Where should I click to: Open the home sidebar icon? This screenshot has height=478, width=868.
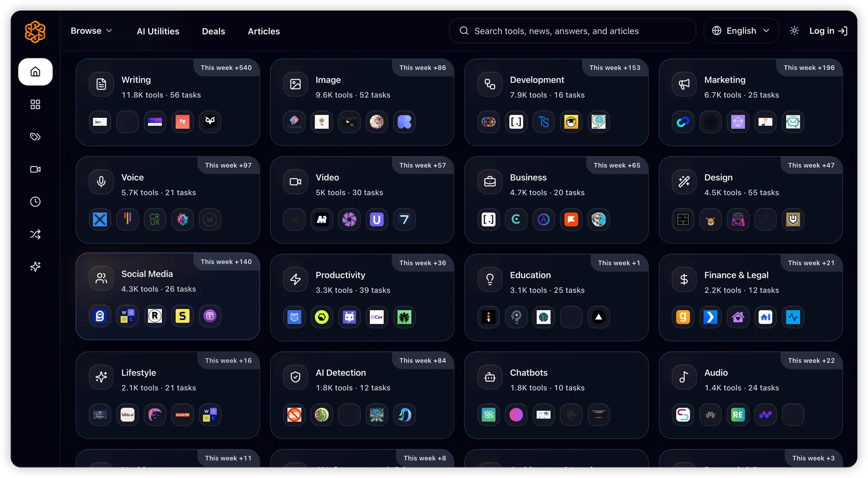pos(35,72)
